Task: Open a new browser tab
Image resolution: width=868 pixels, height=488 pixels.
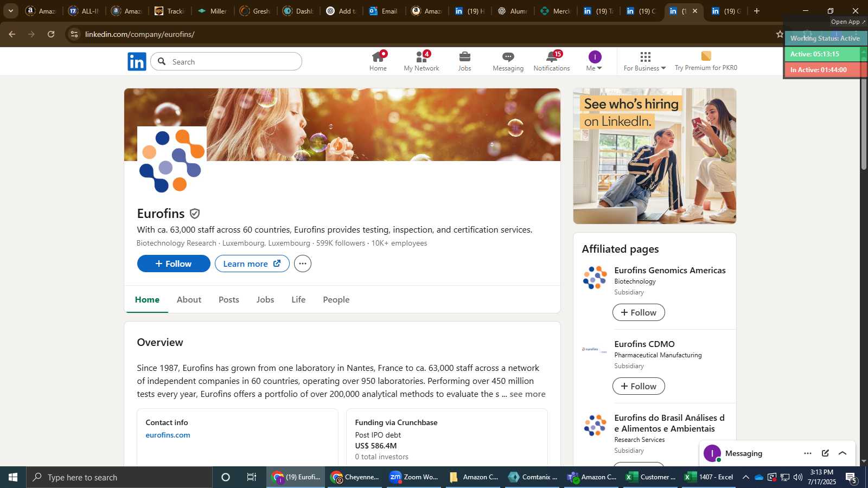Action: coord(757,11)
